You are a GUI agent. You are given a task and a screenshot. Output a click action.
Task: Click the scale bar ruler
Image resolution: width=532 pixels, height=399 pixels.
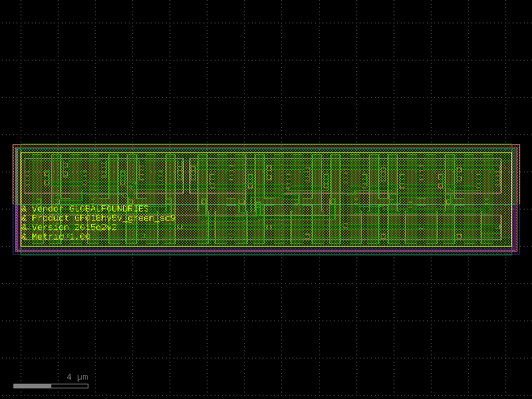click(x=51, y=386)
